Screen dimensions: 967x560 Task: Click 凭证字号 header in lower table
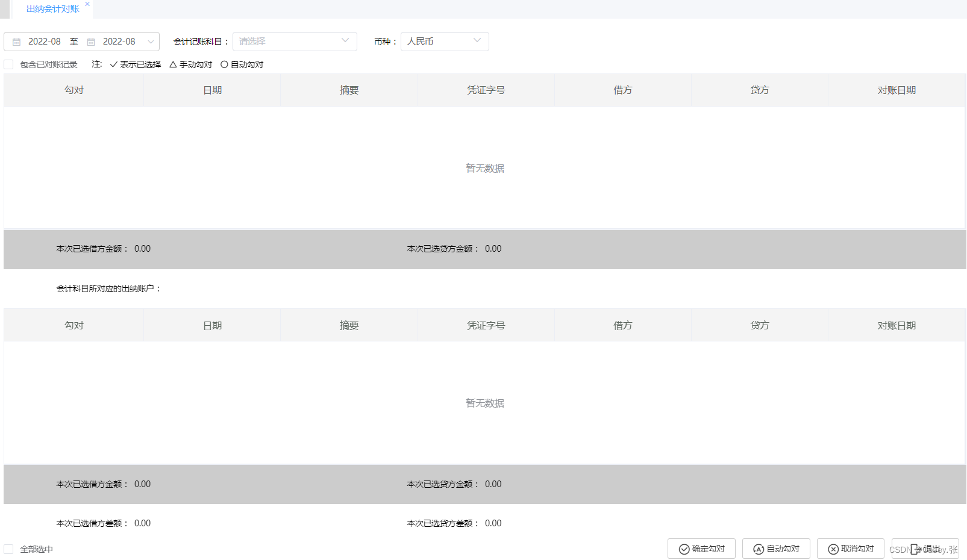(486, 325)
